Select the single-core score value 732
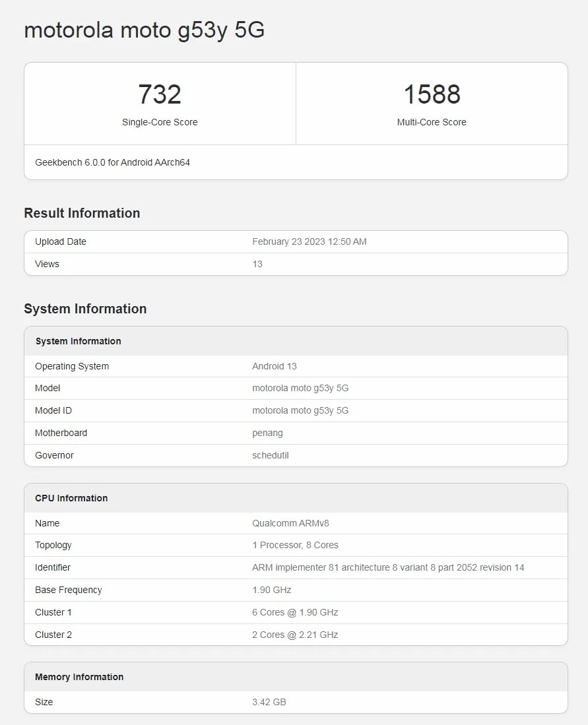 point(160,94)
